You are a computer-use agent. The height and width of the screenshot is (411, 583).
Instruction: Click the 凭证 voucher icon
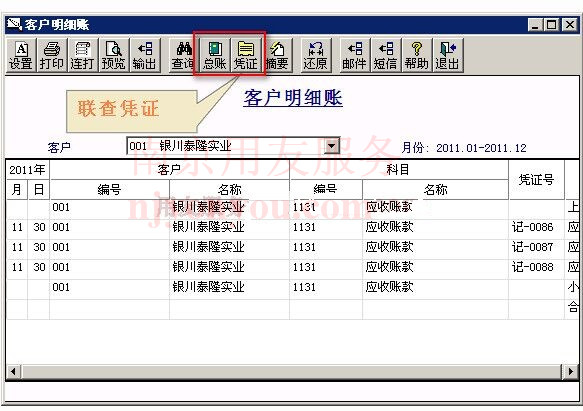pyautogui.click(x=246, y=55)
